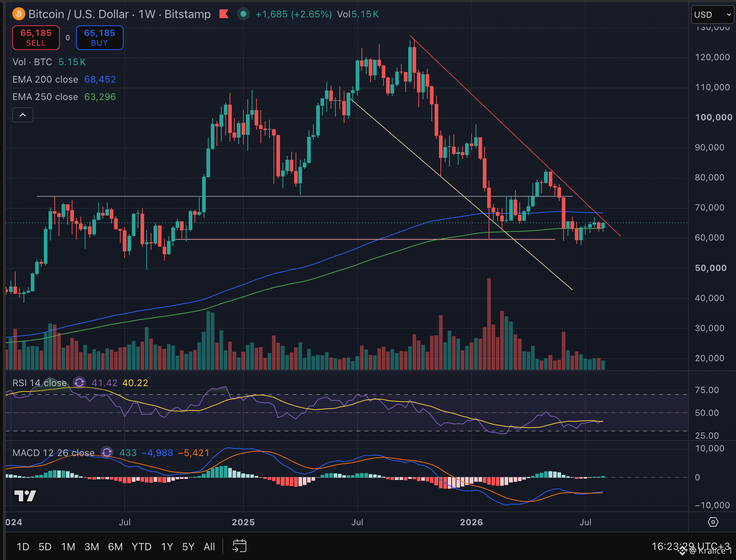736x560 pixels.
Task: Click the 20,000 price axis label
Action: tap(710, 358)
